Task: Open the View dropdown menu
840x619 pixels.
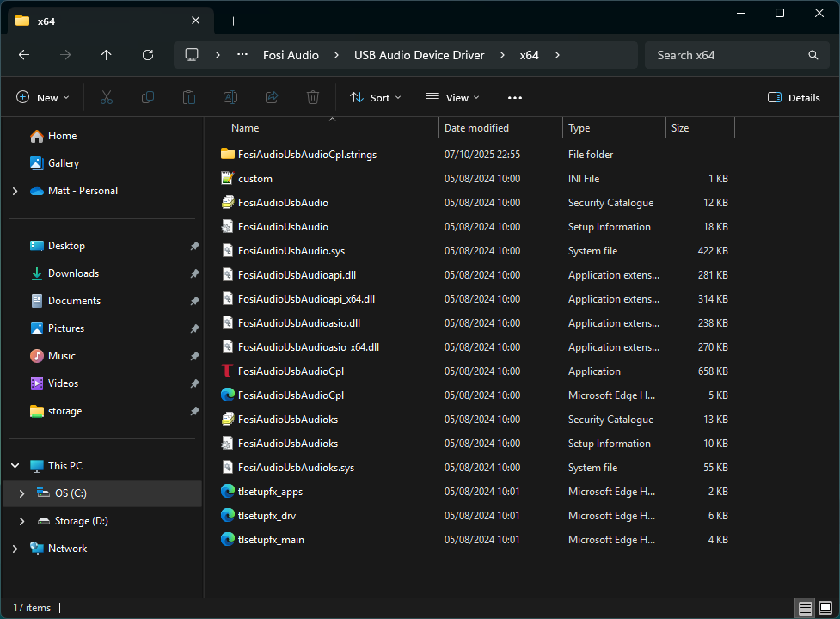Action: (452, 98)
